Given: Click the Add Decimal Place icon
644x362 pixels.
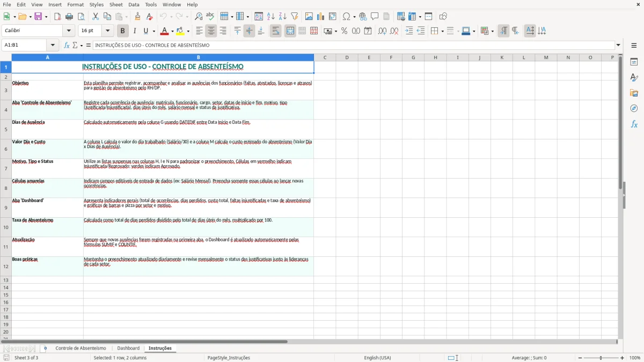Looking at the screenshot, I should click(382, 31).
